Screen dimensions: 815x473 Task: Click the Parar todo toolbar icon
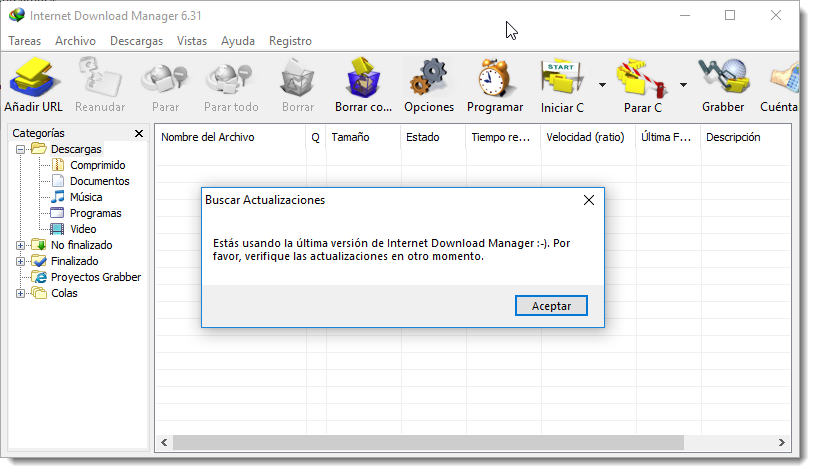point(230,79)
